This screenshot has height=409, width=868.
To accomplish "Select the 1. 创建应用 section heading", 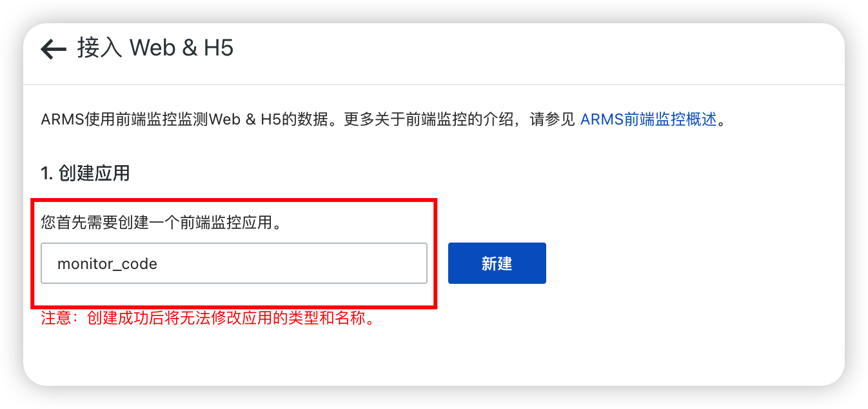I will (x=85, y=173).
